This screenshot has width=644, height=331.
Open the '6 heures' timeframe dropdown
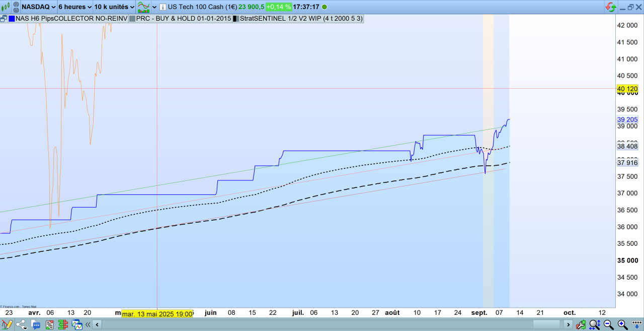74,7
